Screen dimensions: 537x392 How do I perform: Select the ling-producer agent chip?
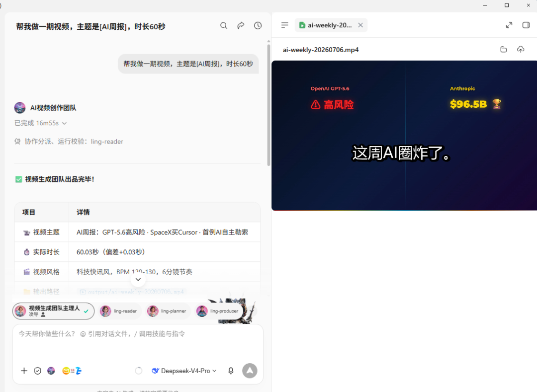(x=217, y=311)
